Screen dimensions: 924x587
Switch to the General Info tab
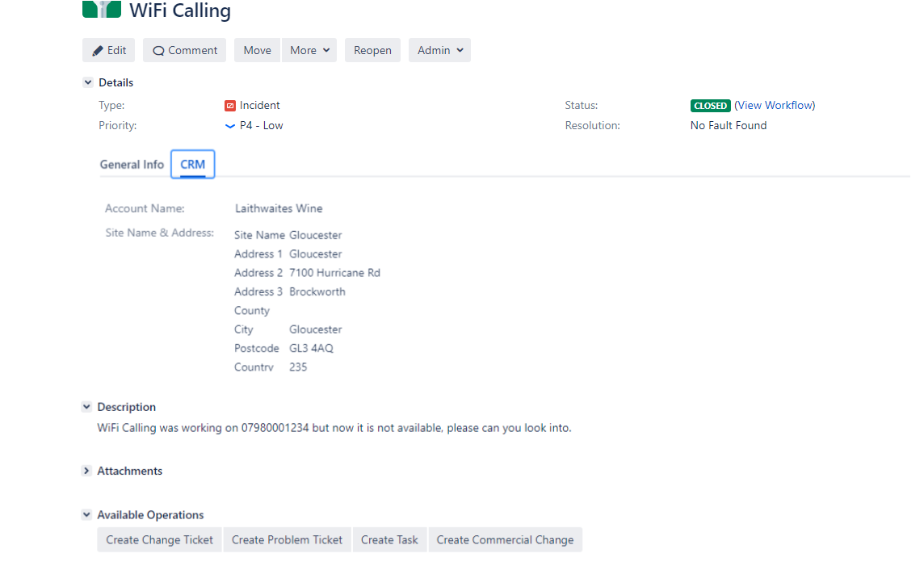click(132, 165)
